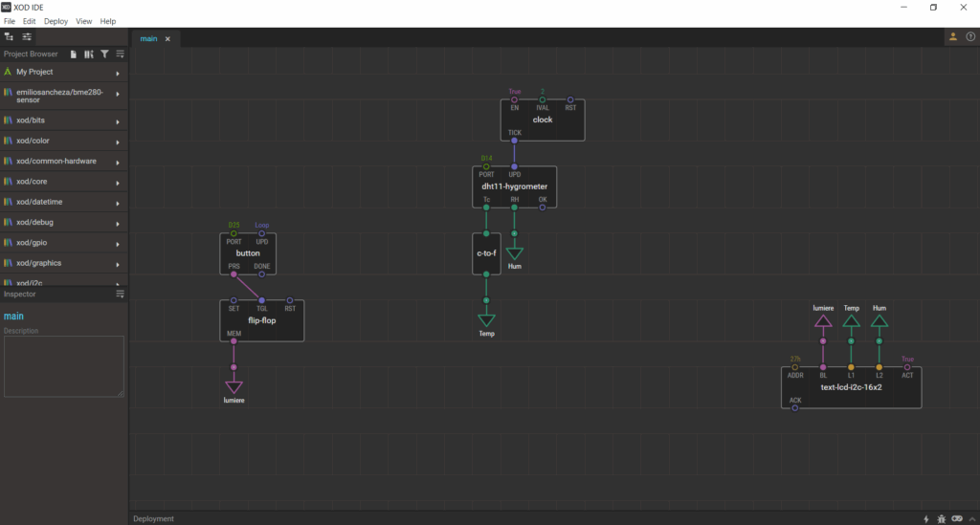The height and width of the screenshot is (525, 980).
Task: Open the View menu
Action: [84, 21]
